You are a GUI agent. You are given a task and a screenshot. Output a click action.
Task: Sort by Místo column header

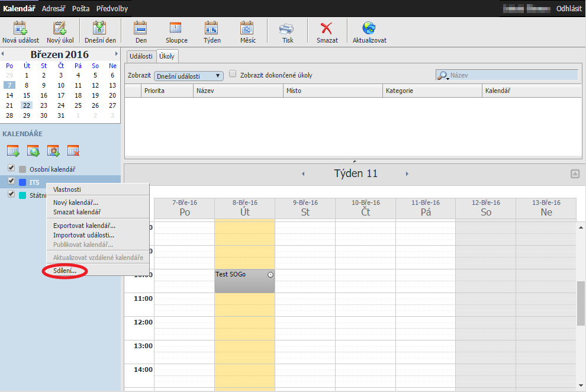pyautogui.click(x=333, y=91)
